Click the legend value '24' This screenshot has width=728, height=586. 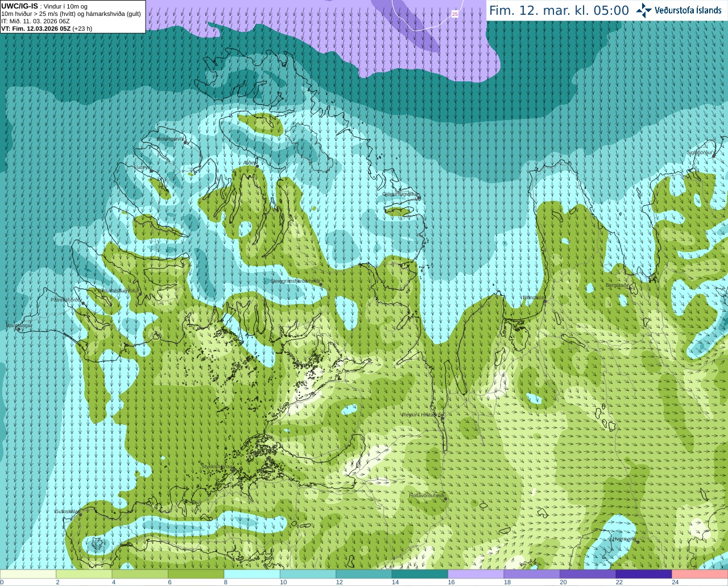coord(675,582)
